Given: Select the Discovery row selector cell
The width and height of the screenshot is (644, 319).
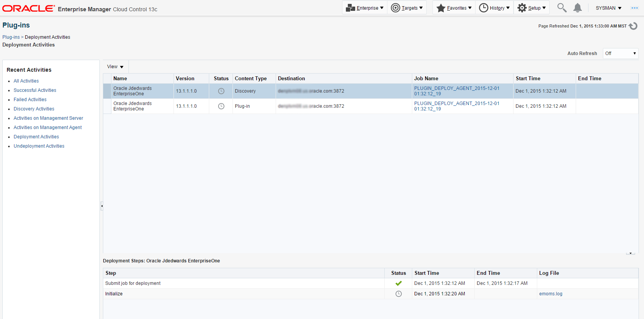Looking at the screenshot, I should point(107,91).
